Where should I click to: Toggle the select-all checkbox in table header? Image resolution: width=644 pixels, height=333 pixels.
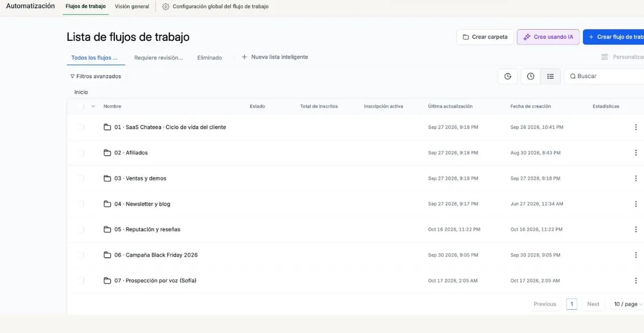pyautogui.click(x=80, y=106)
